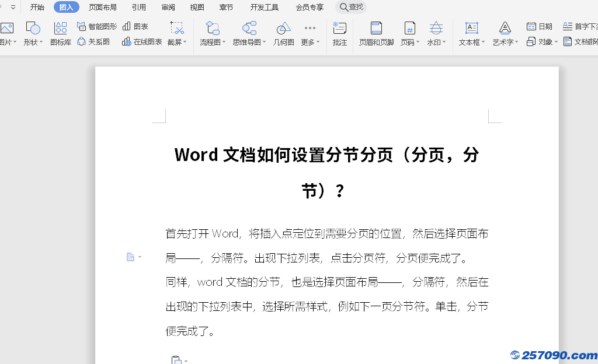Expand the 思维导图 dropdown arrow

click(x=264, y=42)
